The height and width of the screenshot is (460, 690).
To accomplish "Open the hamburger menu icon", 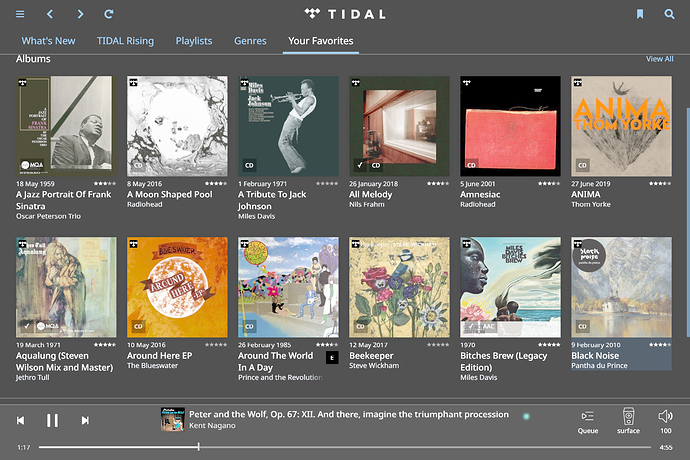I will 20,14.
